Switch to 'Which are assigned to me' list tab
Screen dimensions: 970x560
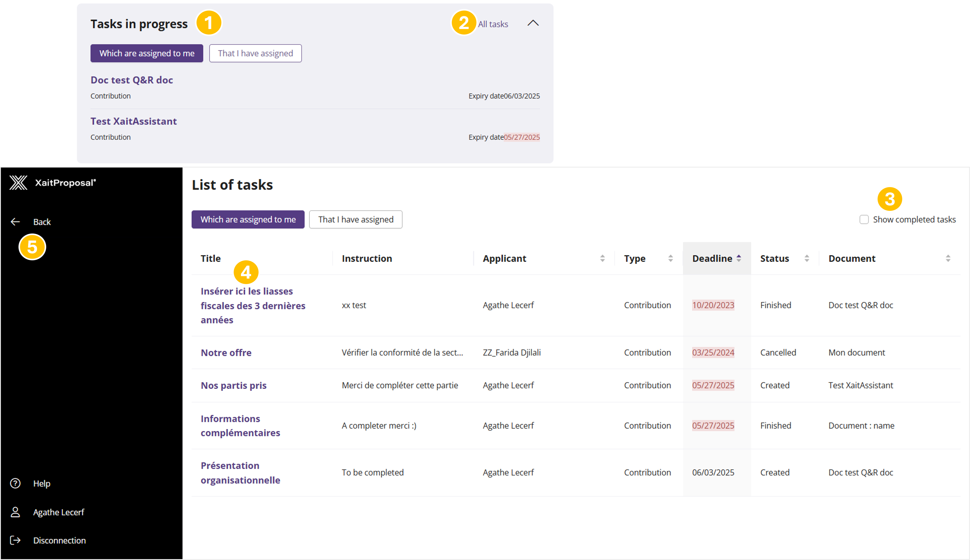point(248,220)
